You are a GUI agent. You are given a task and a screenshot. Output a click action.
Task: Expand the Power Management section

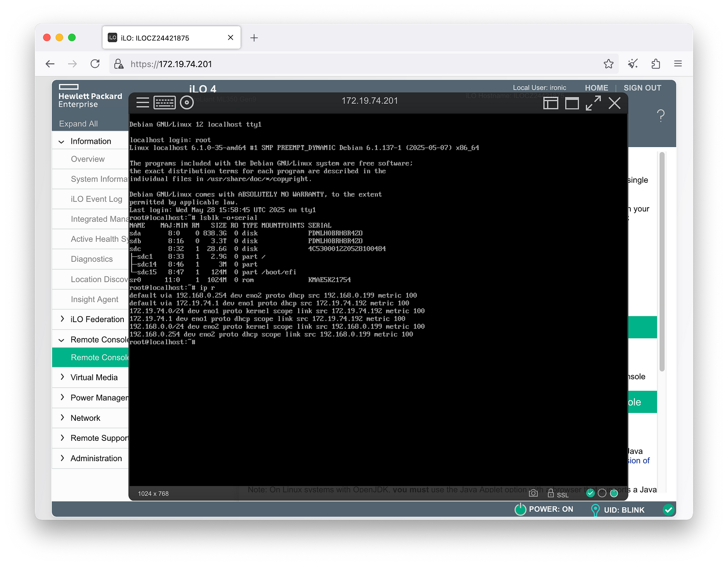coord(62,397)
